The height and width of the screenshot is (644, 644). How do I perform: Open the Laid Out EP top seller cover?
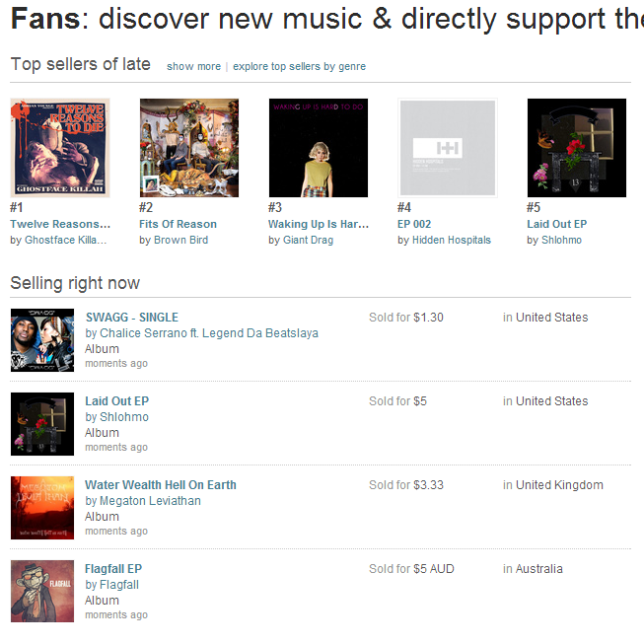tap(577, 148)
